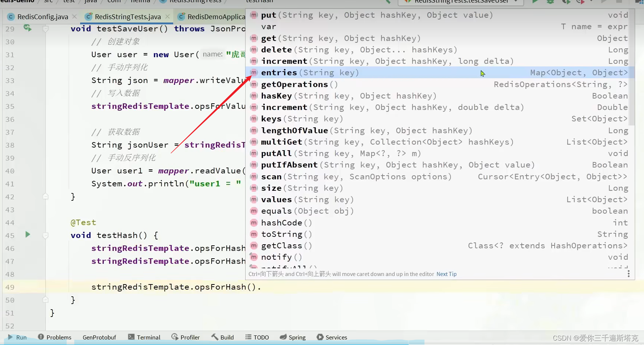Open the TODO tool window

point(261,337)
